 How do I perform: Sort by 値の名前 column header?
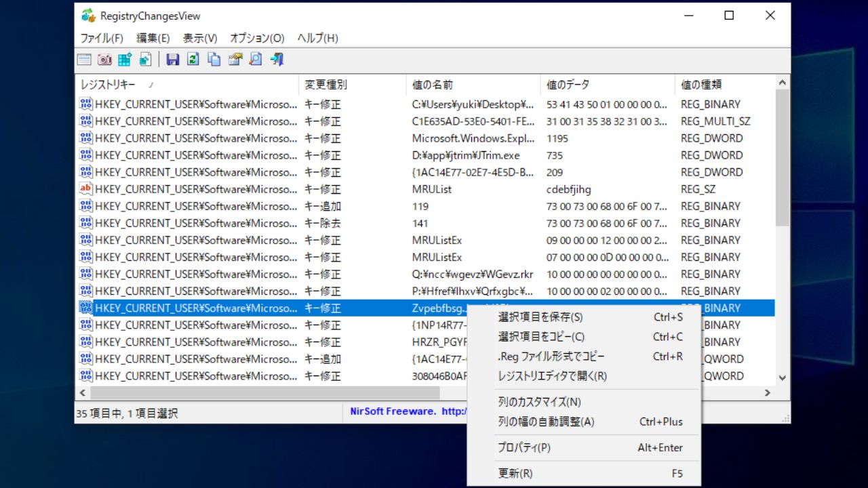point(473,85)
